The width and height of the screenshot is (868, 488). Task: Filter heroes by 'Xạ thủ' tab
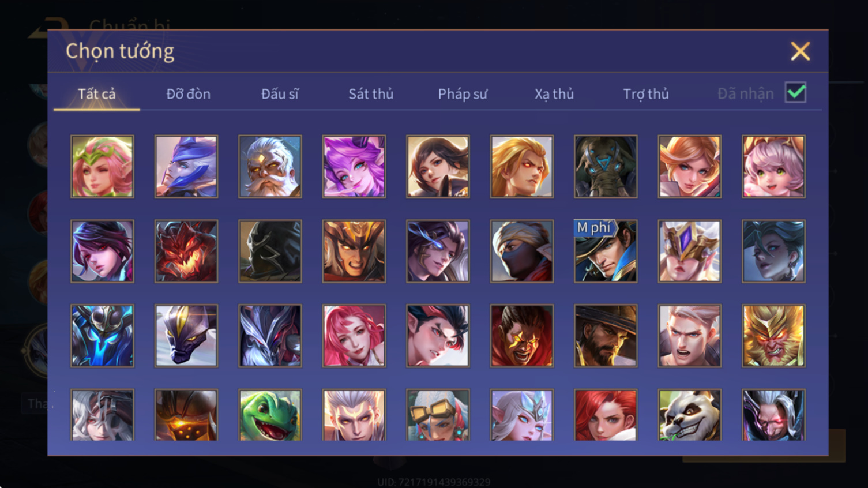click(554, 94)
